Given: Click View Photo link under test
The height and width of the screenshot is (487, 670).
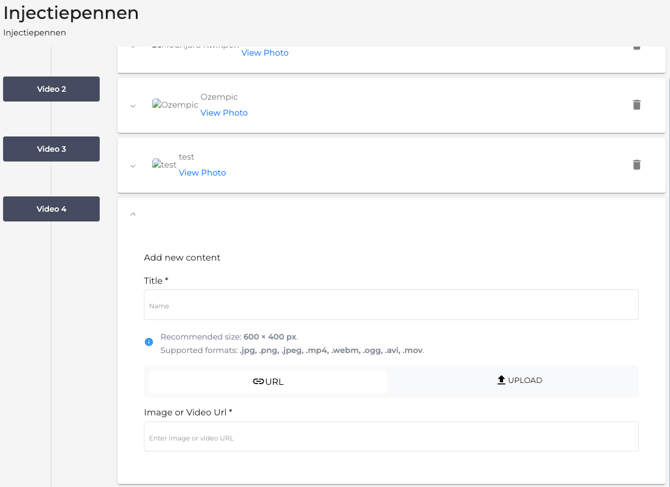Looking at the screenshot, I should point(202,173).
